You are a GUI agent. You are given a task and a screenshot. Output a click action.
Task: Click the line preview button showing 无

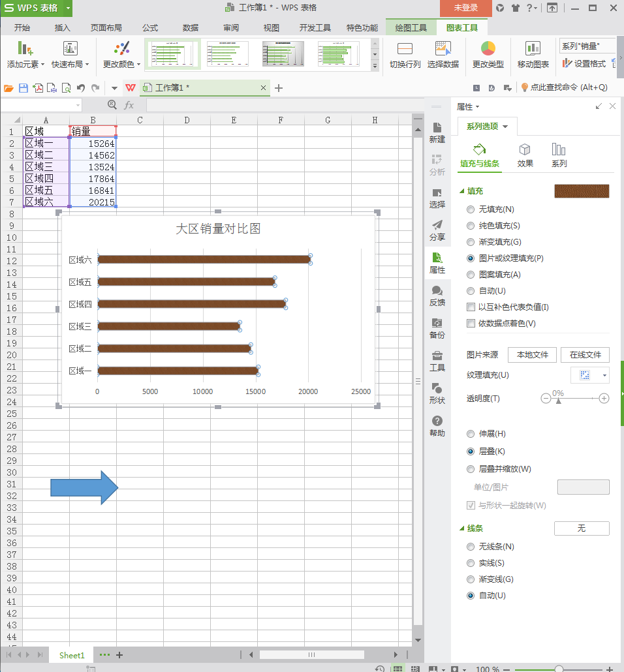tap(582, 528)
